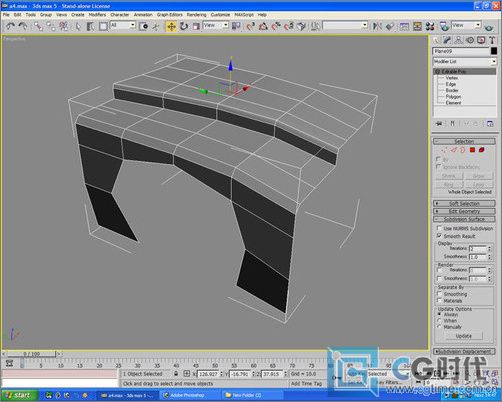Switch to the Motion command panel
502x402 pixels.
point(470,40)
